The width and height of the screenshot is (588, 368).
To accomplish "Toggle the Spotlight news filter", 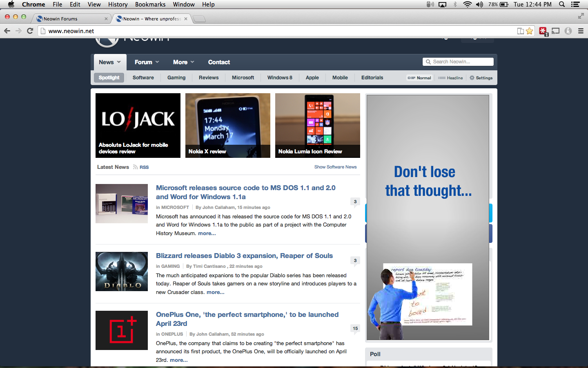I will (109, 77).
